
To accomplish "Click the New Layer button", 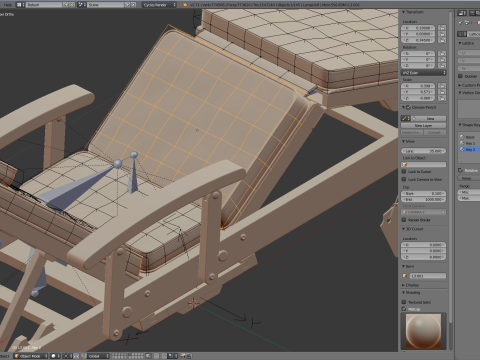I will pyautogui.click(x=423, y=125).
